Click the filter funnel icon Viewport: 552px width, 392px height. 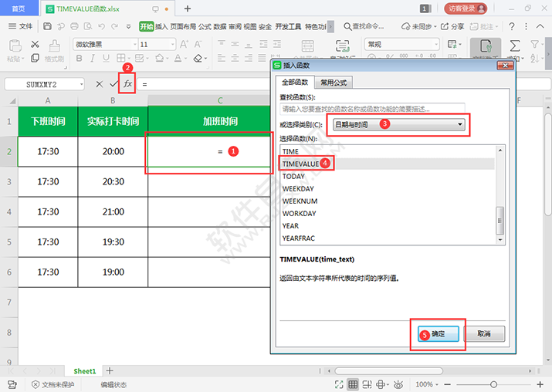coord(534,44)
